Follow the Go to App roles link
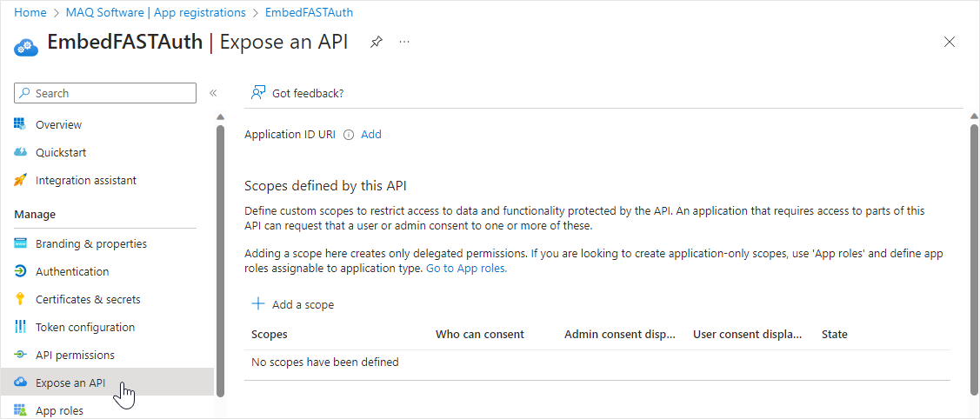The image size is (980, 419). tap(466, 269)
